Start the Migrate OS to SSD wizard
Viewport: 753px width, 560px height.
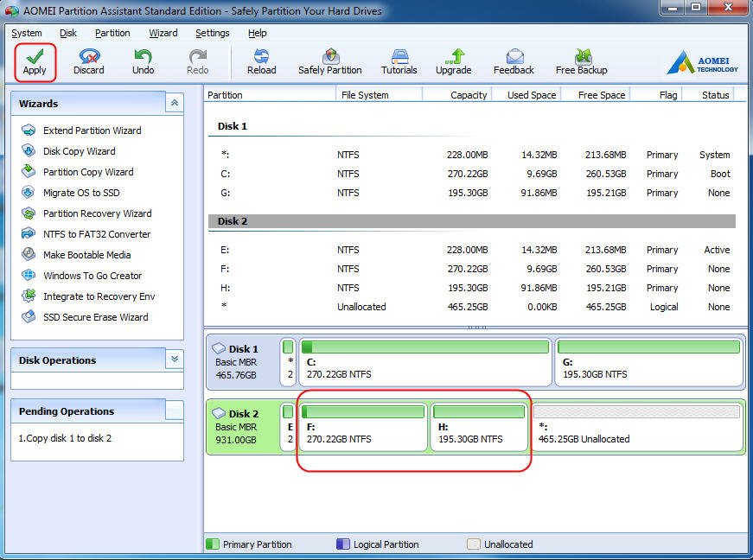[81, 193]
